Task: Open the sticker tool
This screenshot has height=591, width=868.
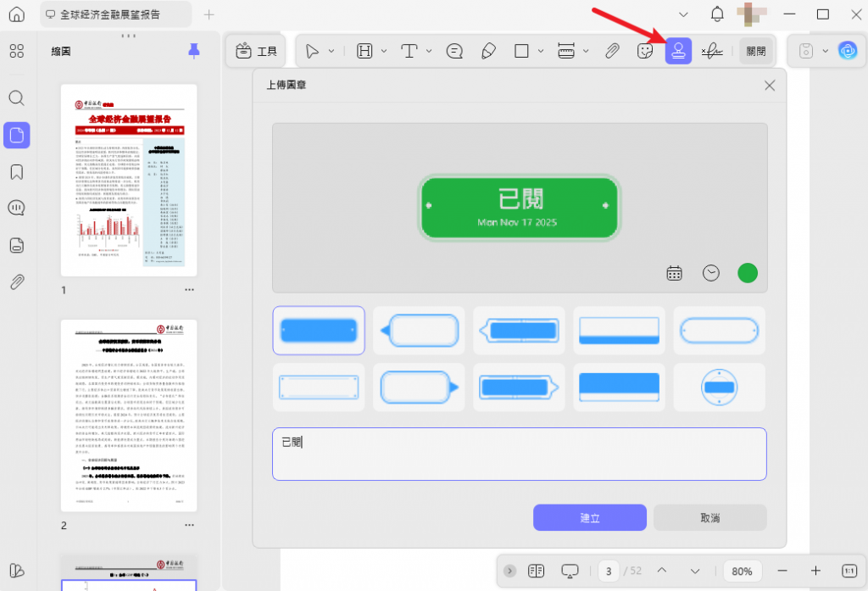Action: point(645,51)
